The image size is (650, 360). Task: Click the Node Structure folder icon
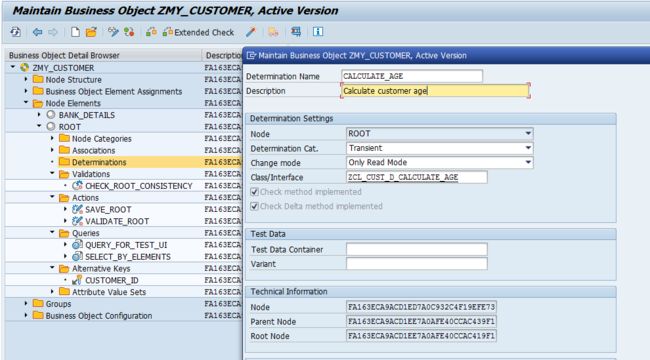[x=38, y=79]
